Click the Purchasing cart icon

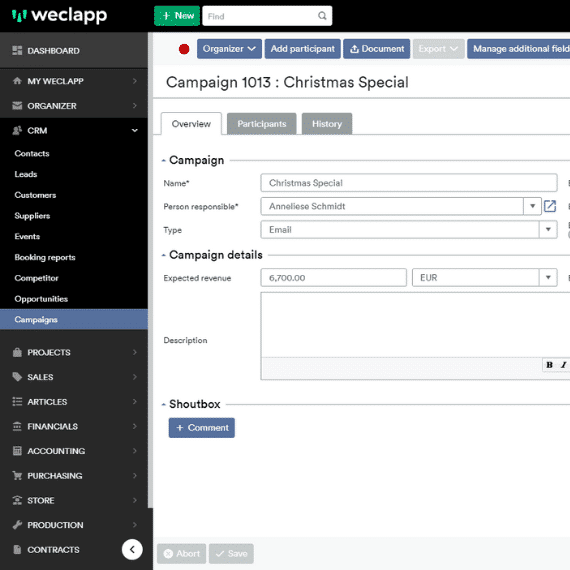click(x=17, y=475)
